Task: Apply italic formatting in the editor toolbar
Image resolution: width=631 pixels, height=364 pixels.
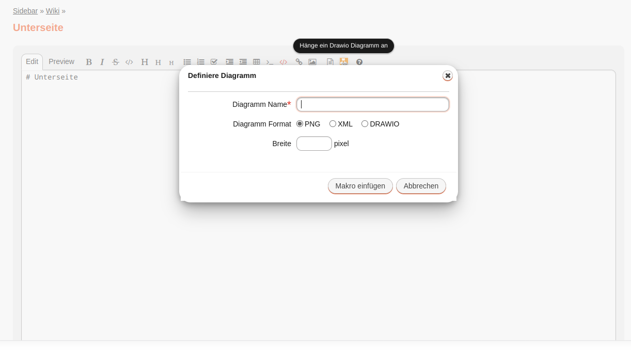Action: point(102,62)
